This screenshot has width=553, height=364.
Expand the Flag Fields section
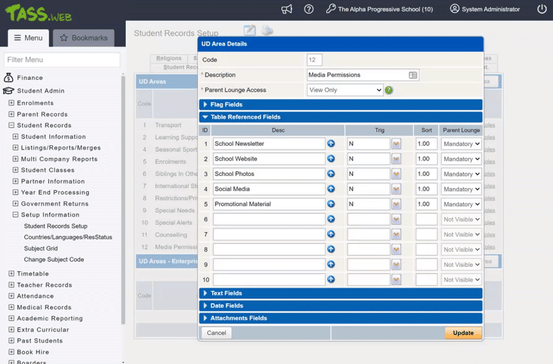click(340, 104)
